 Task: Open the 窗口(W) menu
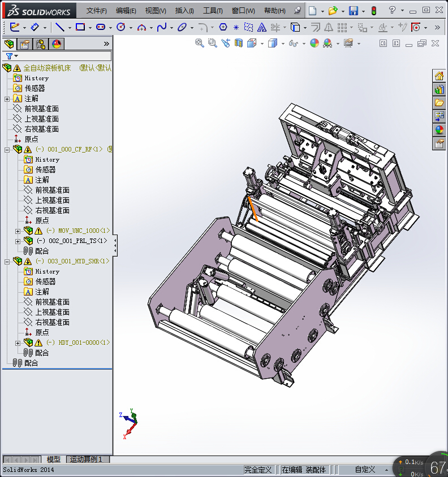[243, 11]
